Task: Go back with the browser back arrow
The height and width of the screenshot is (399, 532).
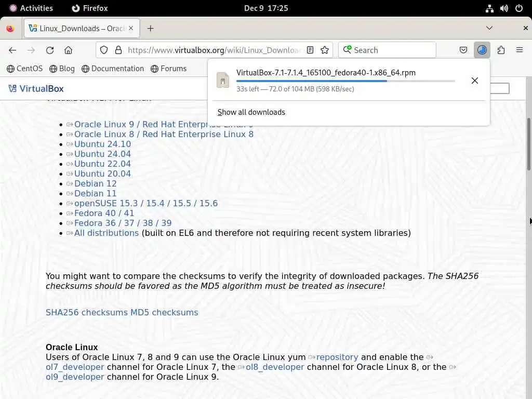Action: click(x=12, y=50)
